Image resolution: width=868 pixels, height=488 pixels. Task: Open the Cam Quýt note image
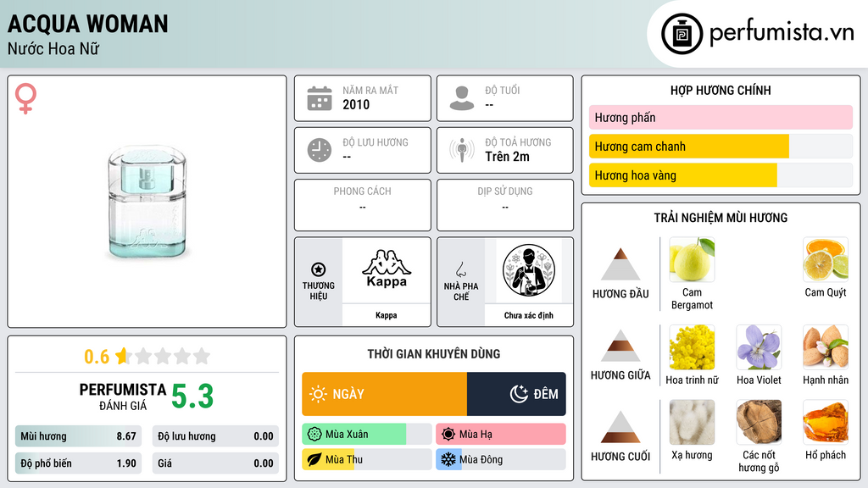point(826,260)
